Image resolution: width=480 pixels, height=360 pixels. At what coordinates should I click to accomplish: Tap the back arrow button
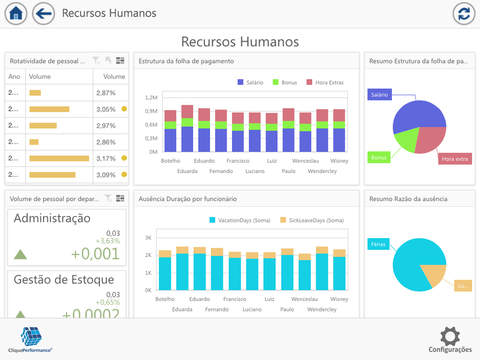coord(44,14)
